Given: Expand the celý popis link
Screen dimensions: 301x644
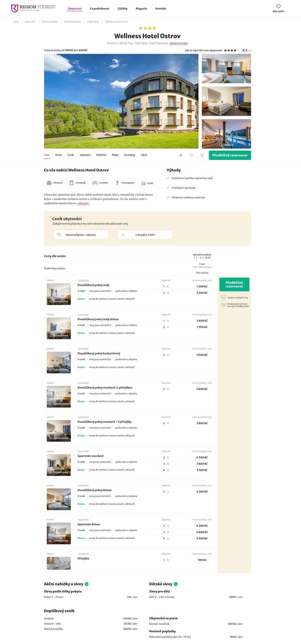Looking at the screenshot, I should (83, 203).
